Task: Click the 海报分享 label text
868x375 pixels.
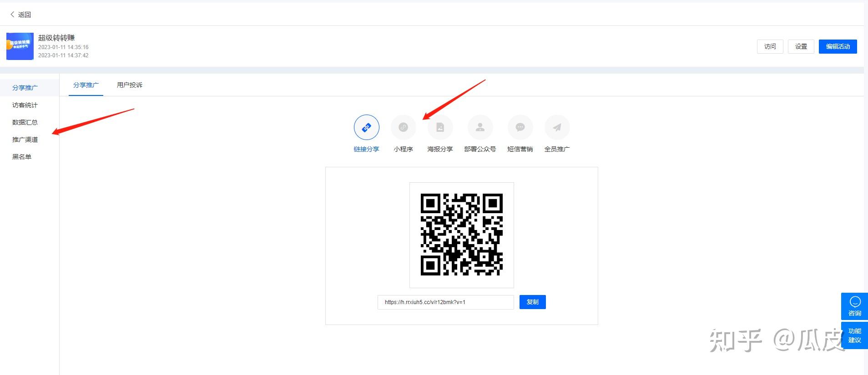Action: click(440, 149)
